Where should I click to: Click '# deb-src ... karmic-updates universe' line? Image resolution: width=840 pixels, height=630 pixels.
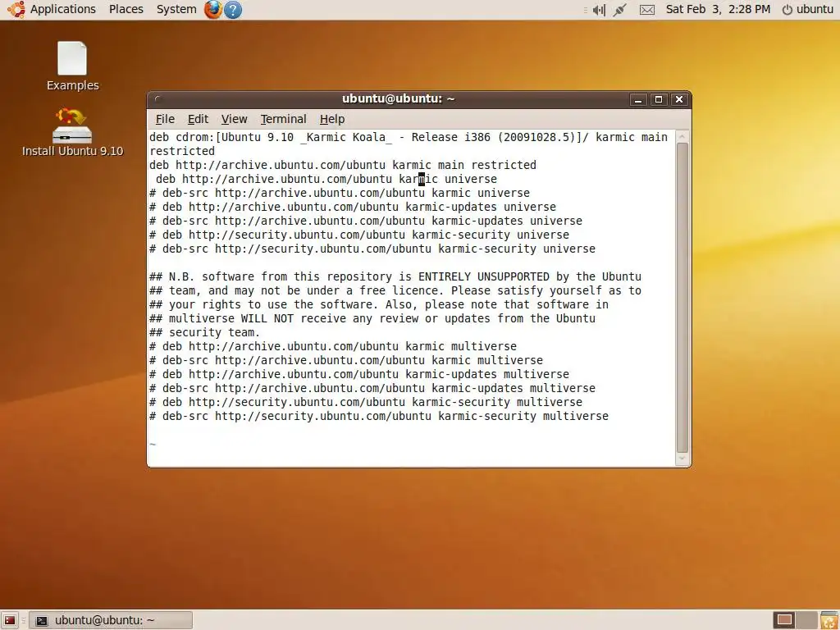366,221
